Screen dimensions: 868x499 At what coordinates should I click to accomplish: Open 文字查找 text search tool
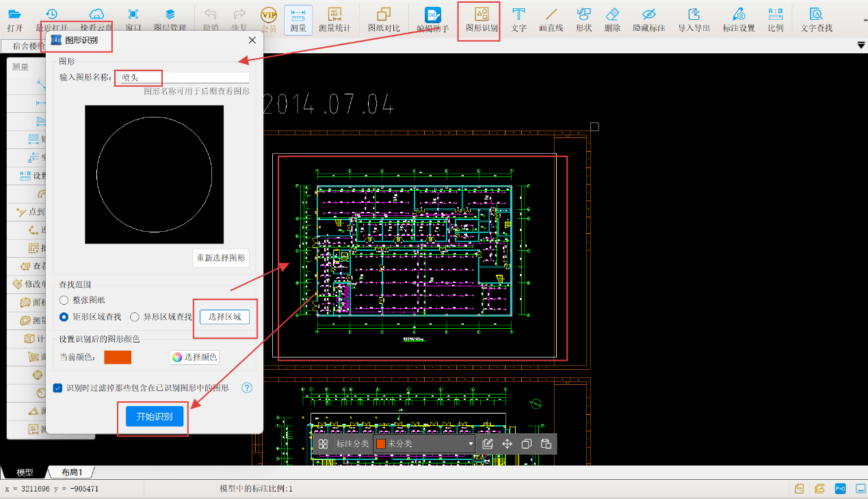pos(816,19)
